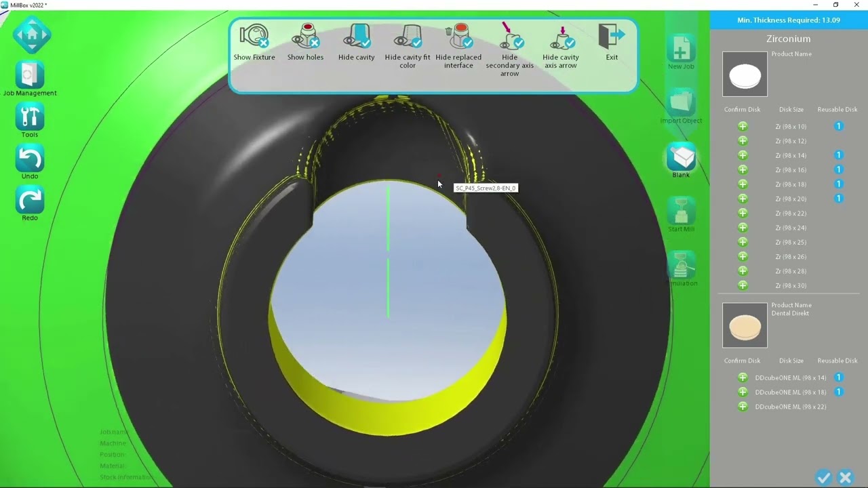Confirm disk Zr (98 x 26)

743,256
